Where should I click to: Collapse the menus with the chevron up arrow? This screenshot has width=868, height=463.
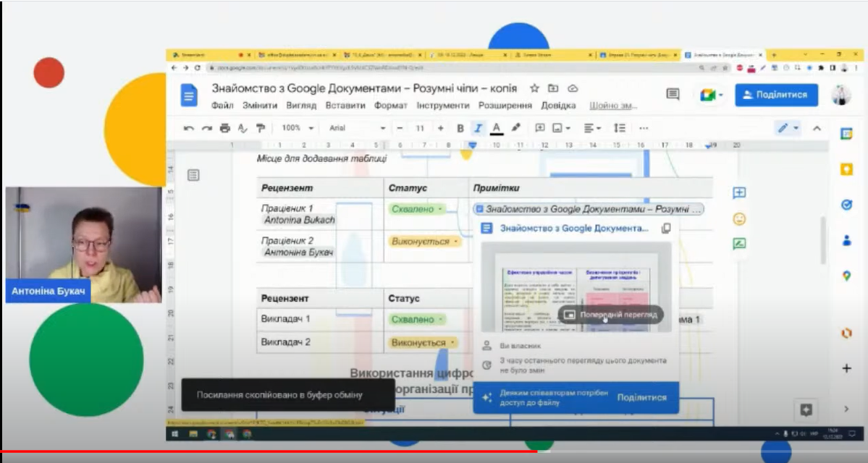(x=817, y=128)
